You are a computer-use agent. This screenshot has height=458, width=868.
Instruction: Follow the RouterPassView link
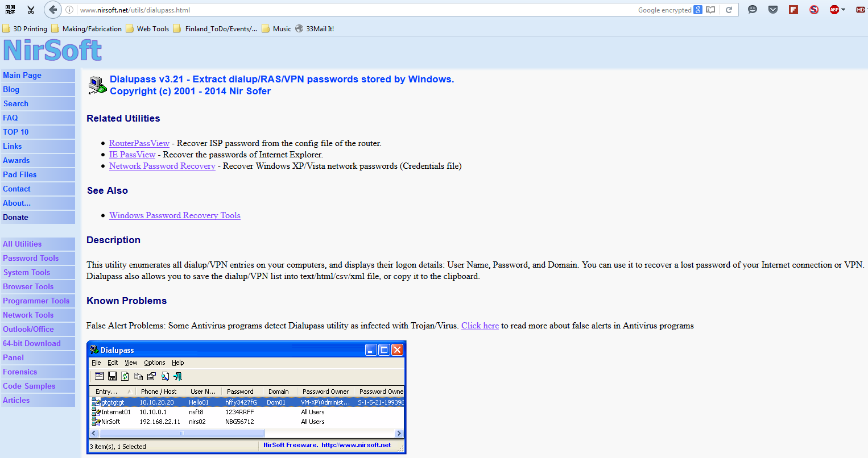coord(139,143)
